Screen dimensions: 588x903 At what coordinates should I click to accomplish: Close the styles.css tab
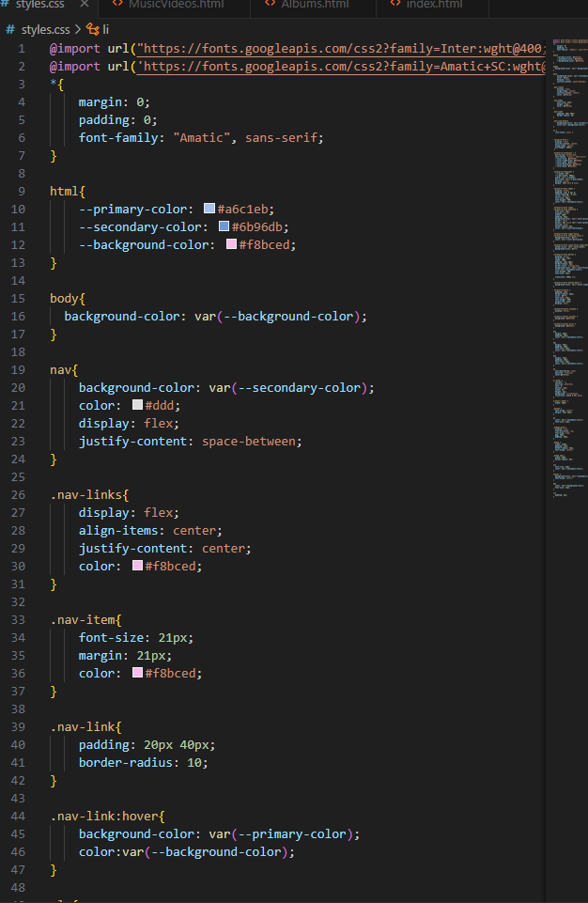click(x=84, y=5)
